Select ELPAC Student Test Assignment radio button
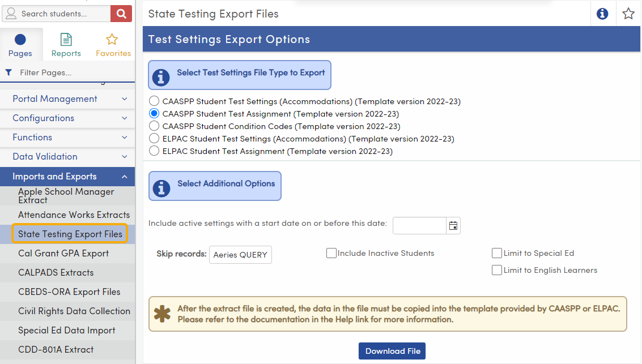 click(x=154, y=151)
